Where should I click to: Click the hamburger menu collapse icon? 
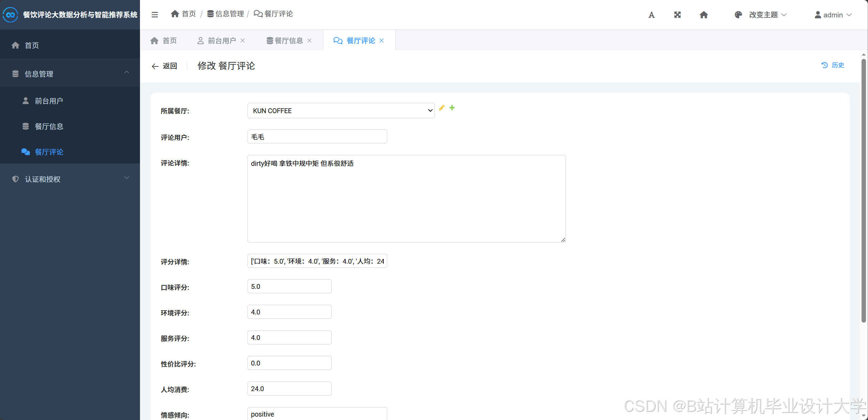click(x=155, y=15)
